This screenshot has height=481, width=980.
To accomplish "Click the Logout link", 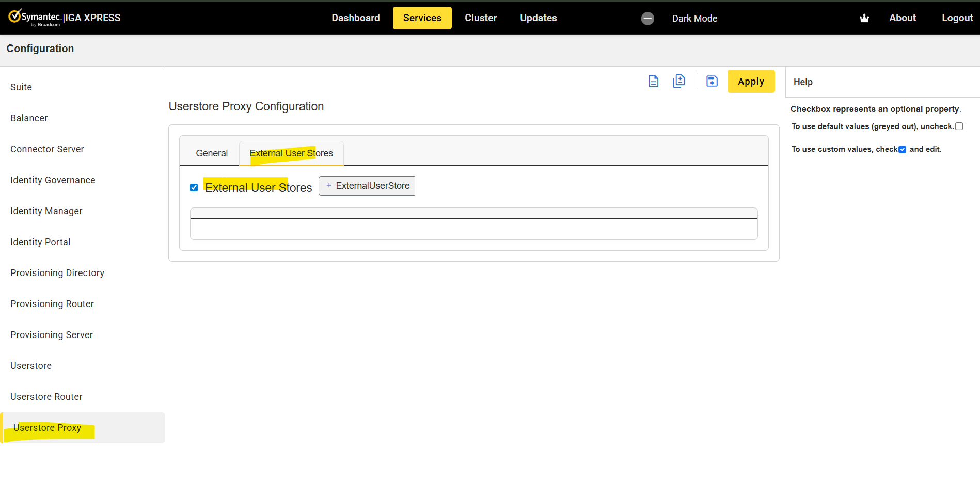I will pos(957,18).
